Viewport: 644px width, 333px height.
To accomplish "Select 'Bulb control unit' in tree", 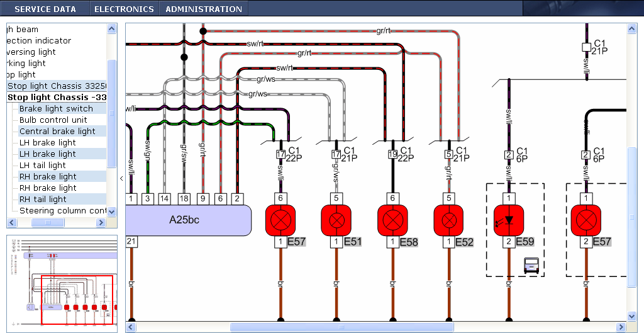I will click(x=53, y=120).
